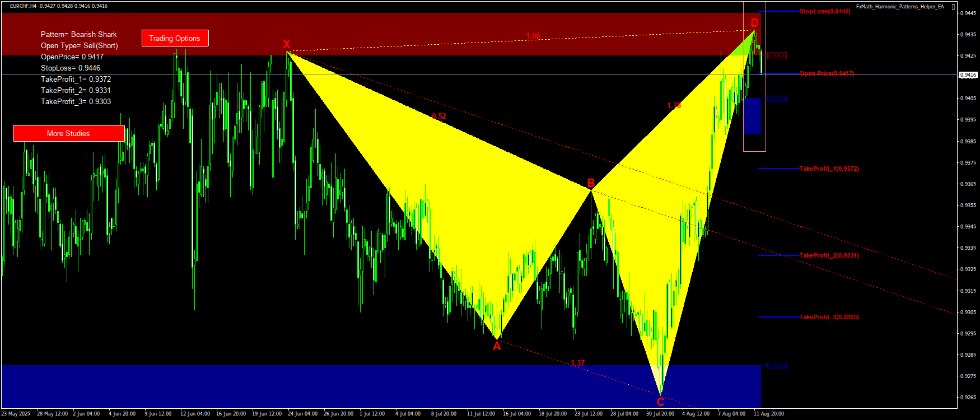
Task: Select the small blue rectangle below point D
Action: coord(752,116)
